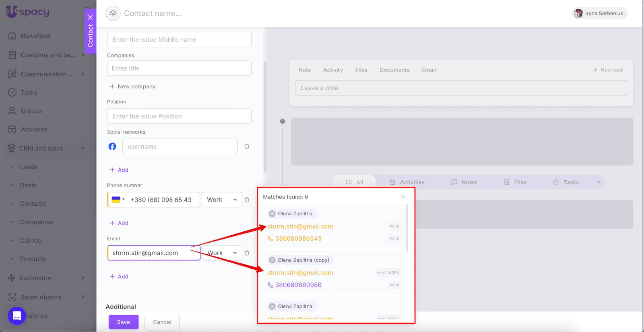Screen dimensions: 644x332
Task: Click the contact photo upload icon
Action: point(113,13)
